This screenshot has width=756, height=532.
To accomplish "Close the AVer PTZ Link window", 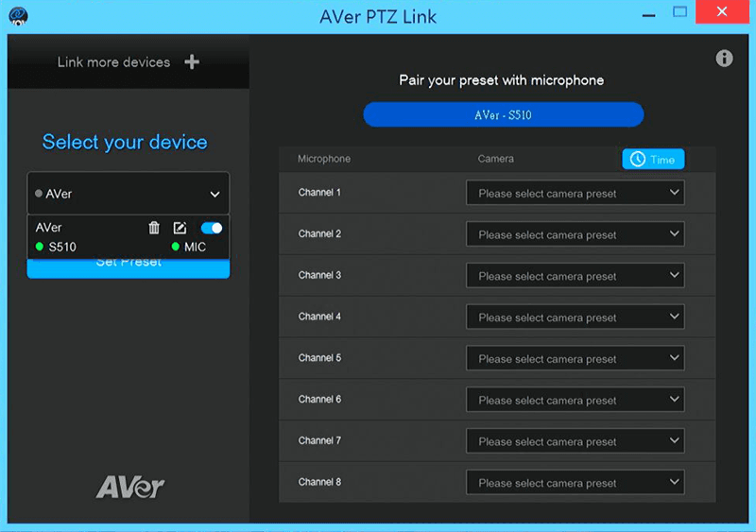I will tap(722, 11).
